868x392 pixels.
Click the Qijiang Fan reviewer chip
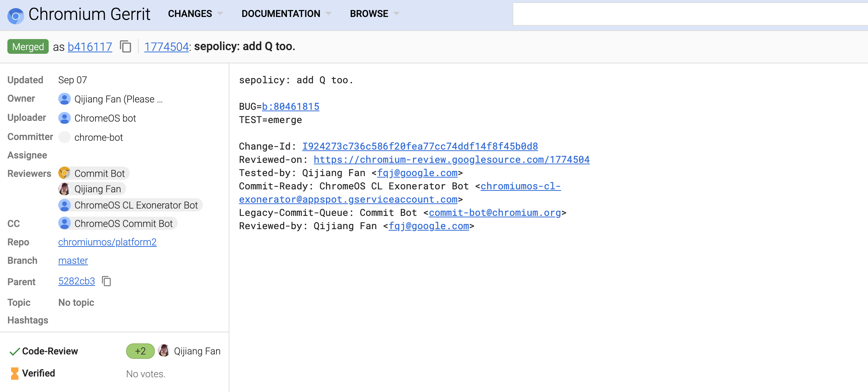(x=92, y=189)
